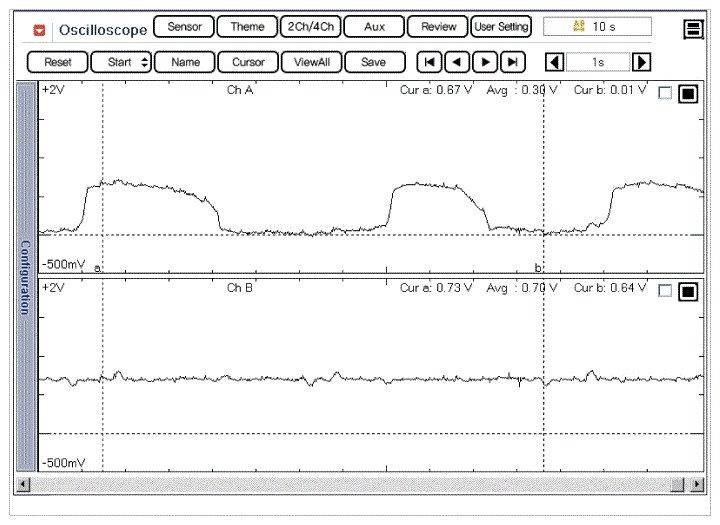Screen dimensions: 720x525
Task: Open the Sensor menu
Action: tap(184, 27)
